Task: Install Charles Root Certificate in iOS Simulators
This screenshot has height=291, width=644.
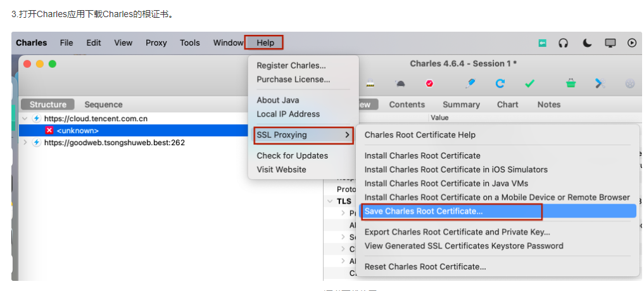Action: [x=456, y=169]
